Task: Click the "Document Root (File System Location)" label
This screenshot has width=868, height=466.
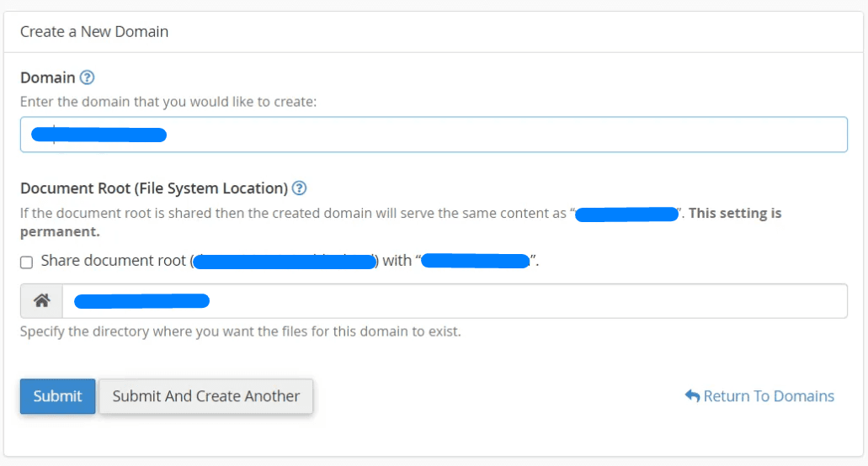Action: tap(154, 188)
